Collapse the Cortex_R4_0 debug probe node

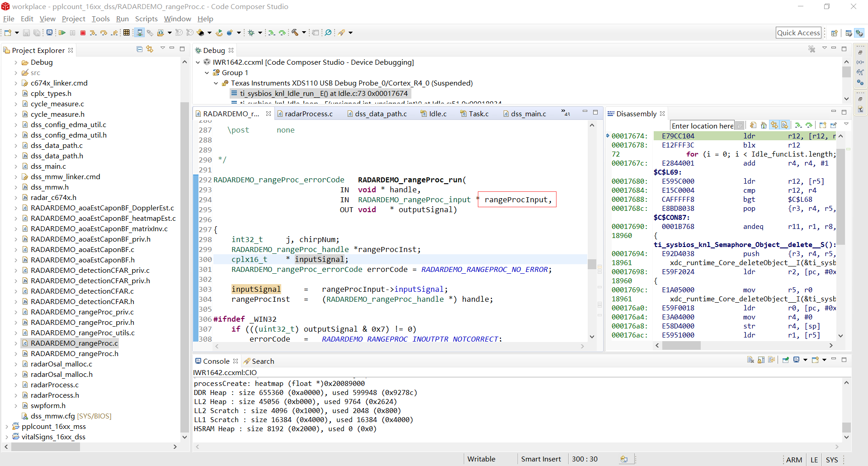pos(216,83)
